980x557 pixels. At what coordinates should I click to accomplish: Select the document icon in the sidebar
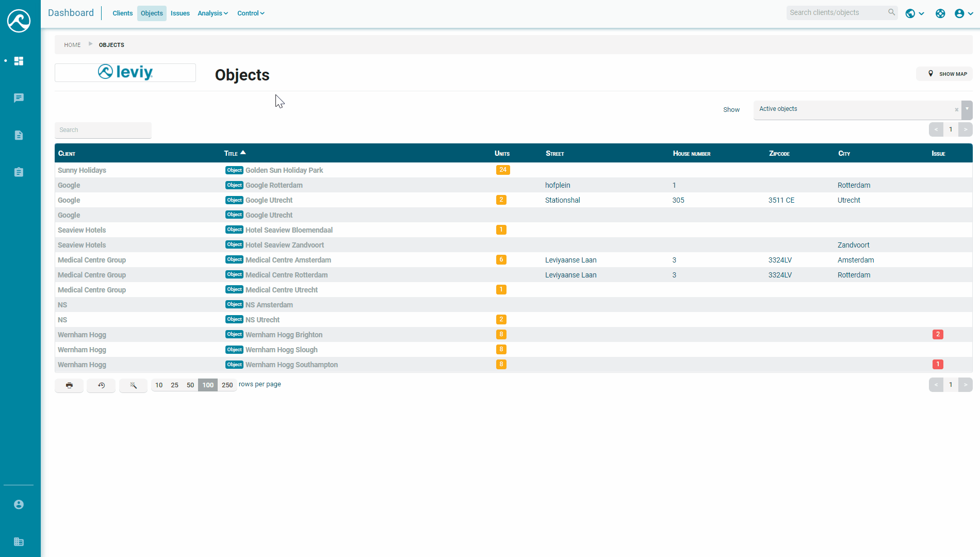click(x=19, y=135)
